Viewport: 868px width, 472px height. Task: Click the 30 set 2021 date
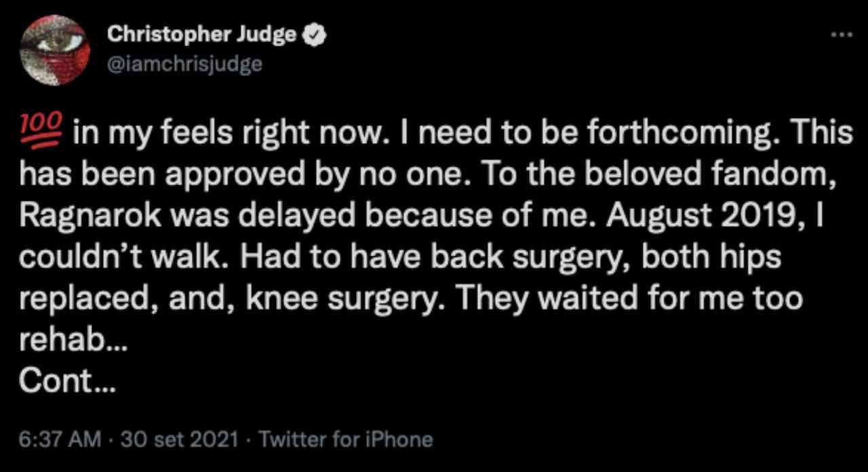179,439
